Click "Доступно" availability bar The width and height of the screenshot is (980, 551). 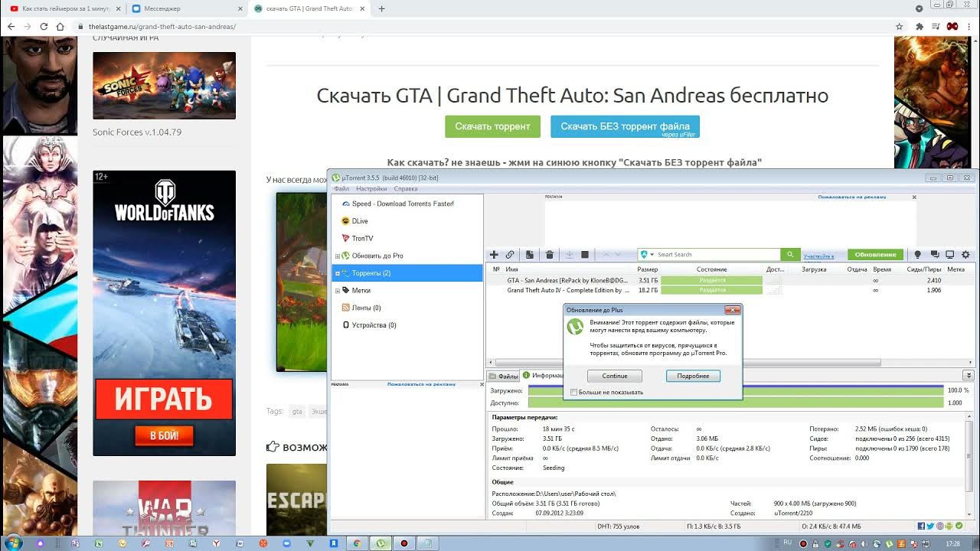click(x=736, y=403)
